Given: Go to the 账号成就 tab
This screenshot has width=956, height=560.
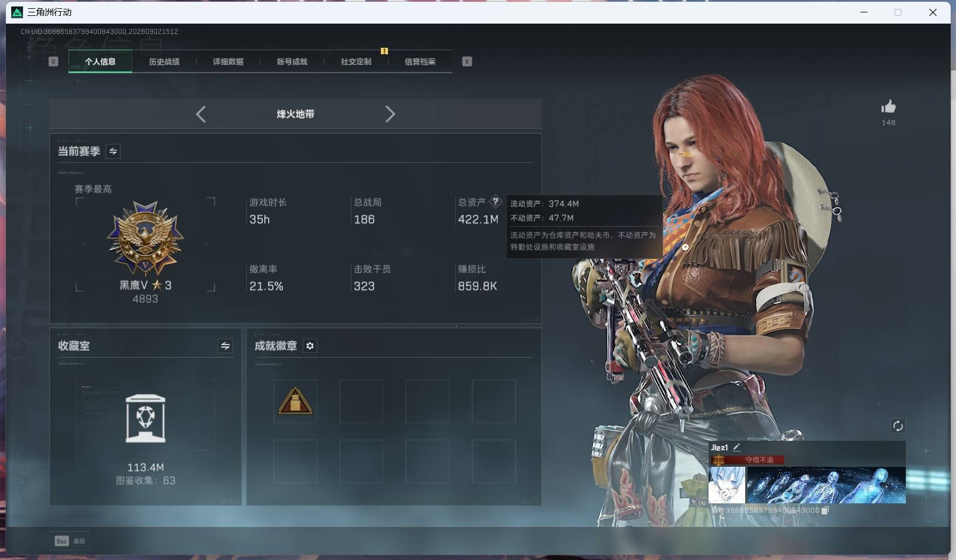Looking at the screenshot, I should 292,61.
